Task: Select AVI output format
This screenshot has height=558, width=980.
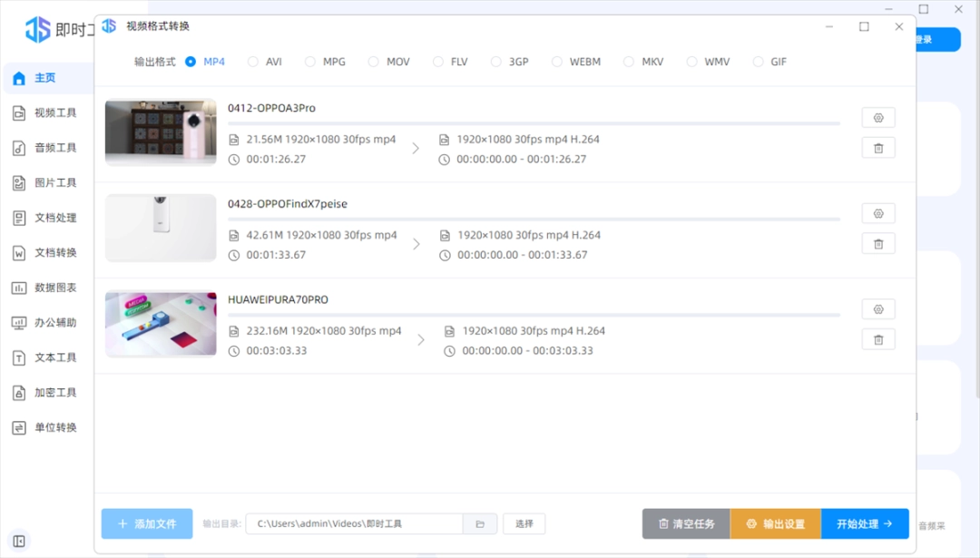Action: click(x=253, y=62)
